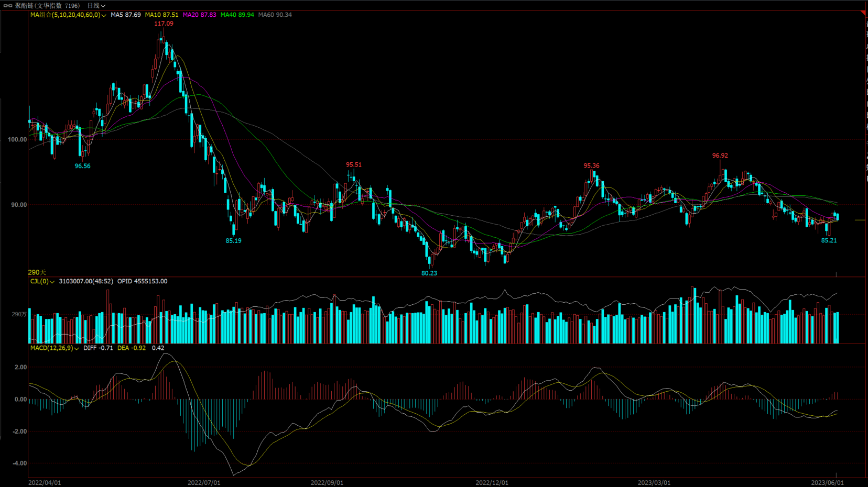Click the MA20 87.83 value label
Viewport: 868px width, 487px height.
pyautogui.click(x=199, y=15)
